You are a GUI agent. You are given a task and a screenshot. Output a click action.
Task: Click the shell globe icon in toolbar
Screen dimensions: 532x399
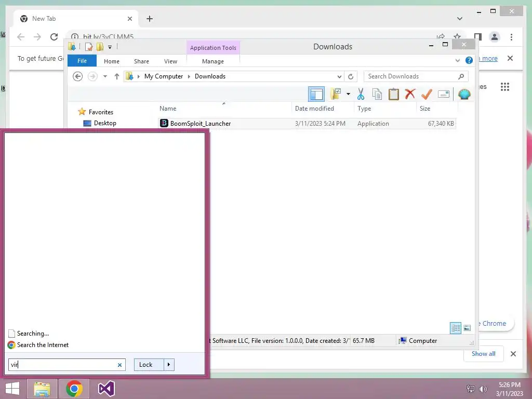point(464,94)
